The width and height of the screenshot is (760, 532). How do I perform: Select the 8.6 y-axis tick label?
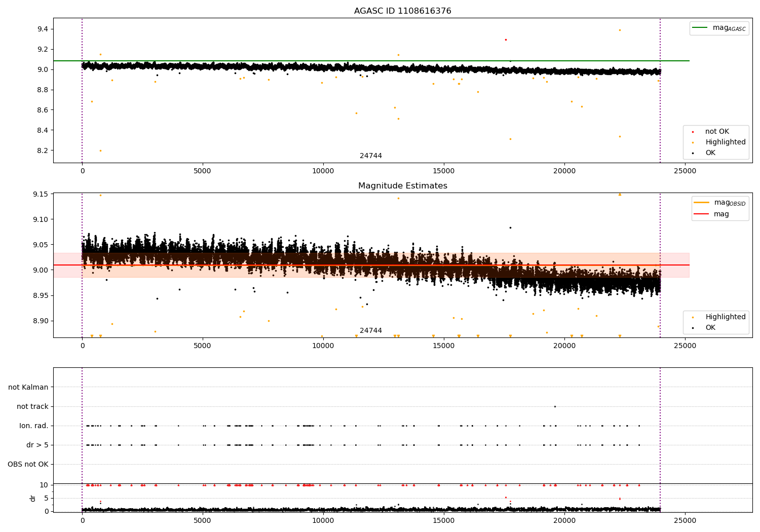point(43,110)
